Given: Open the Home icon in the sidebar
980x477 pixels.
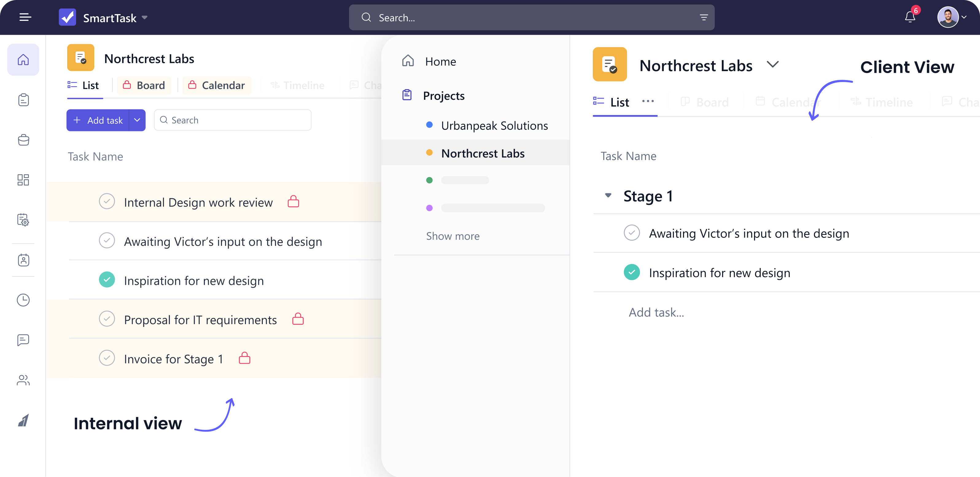Looking at the screenshot, I should (23, 59).
